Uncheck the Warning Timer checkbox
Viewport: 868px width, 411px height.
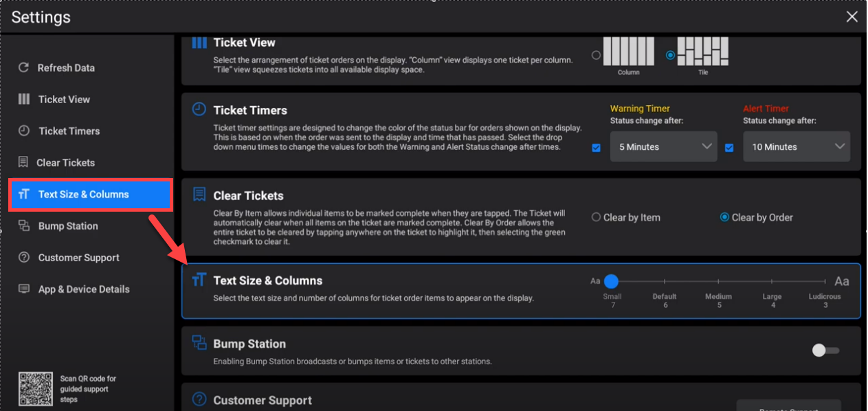596,147
